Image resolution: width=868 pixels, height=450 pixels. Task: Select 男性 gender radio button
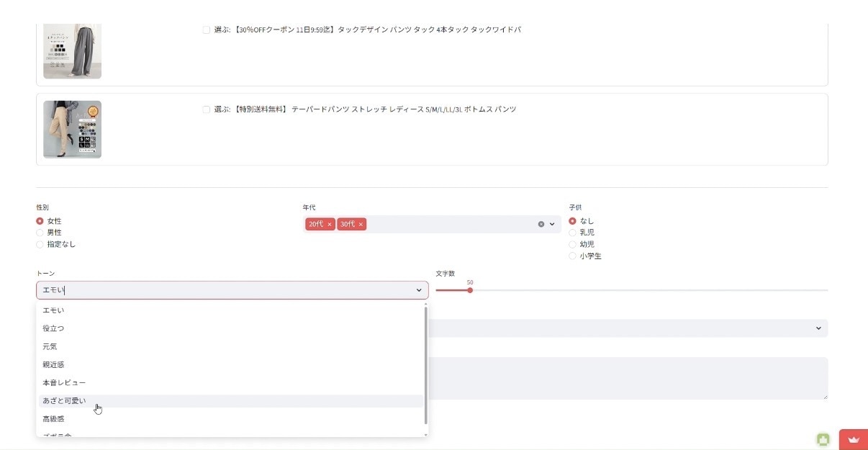coord(40,233)
